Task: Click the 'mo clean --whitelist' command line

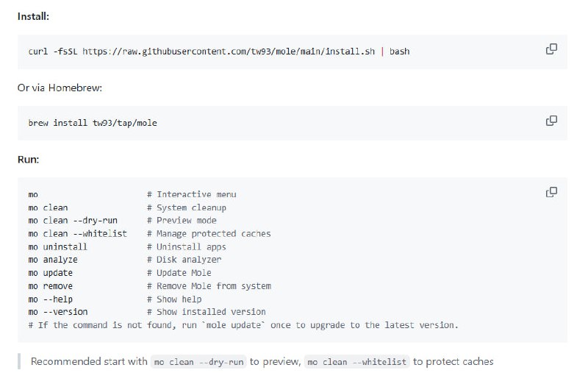Action: click(77, 234)
